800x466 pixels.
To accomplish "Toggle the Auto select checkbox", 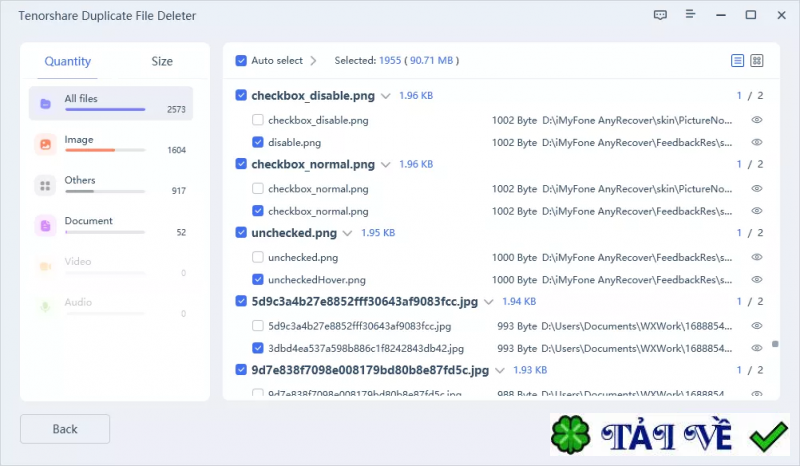I will [x=241, y=61].
